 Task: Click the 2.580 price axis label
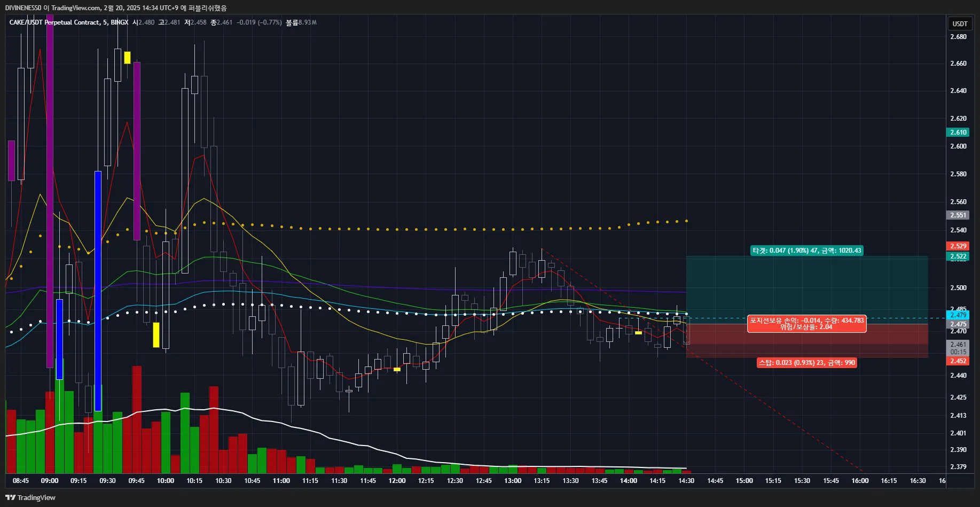958,174
